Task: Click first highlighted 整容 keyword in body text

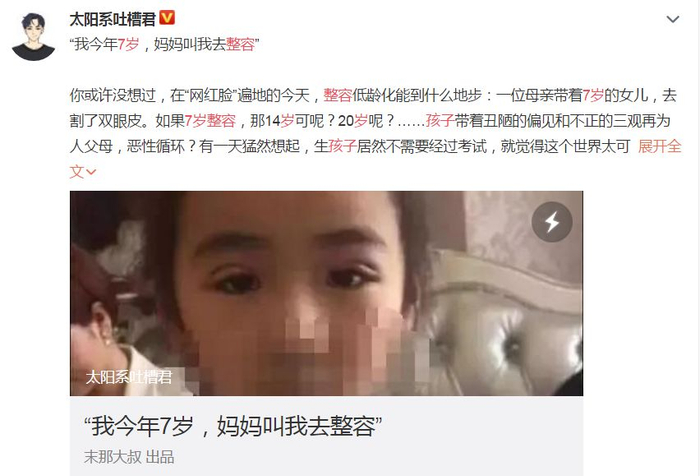Action: (338, 95)
